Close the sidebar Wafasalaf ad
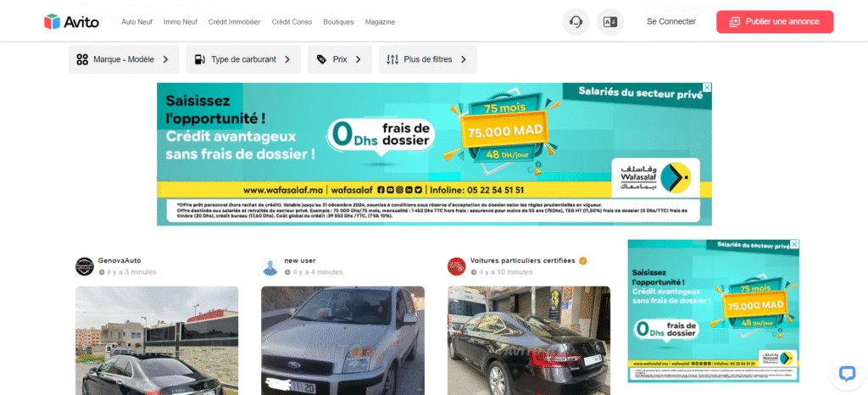The image size is (868, 395). tap(794, 244)
